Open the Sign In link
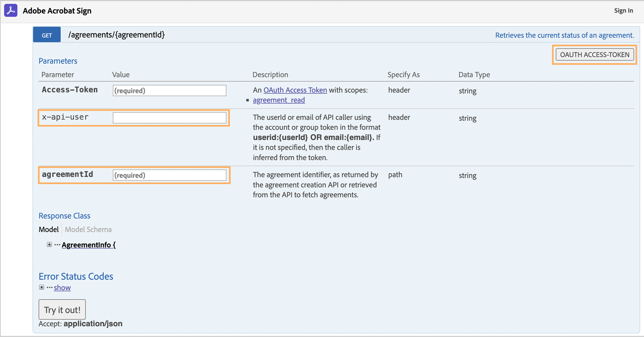Image resolution: width=644 pixels, height=337 pixels. 623,11
